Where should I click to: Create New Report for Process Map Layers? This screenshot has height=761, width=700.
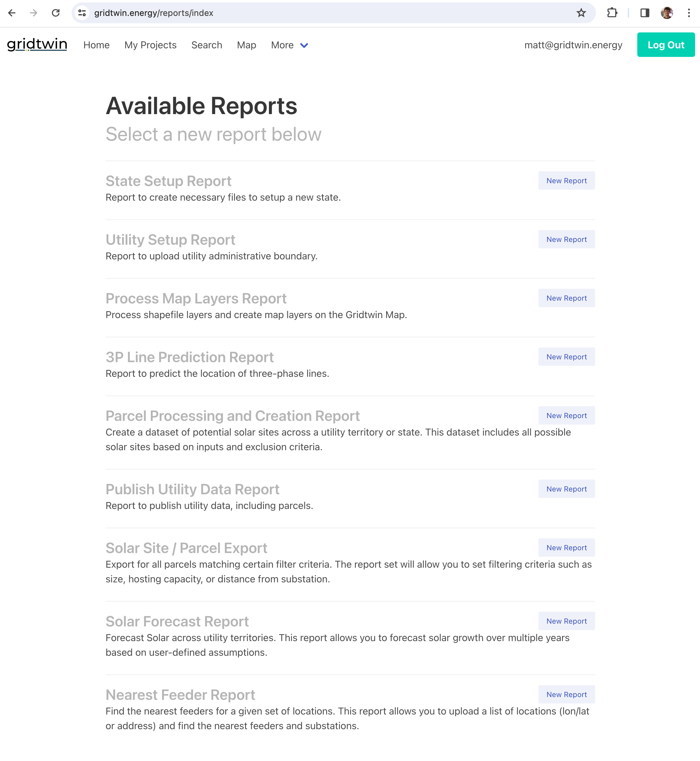566,298
